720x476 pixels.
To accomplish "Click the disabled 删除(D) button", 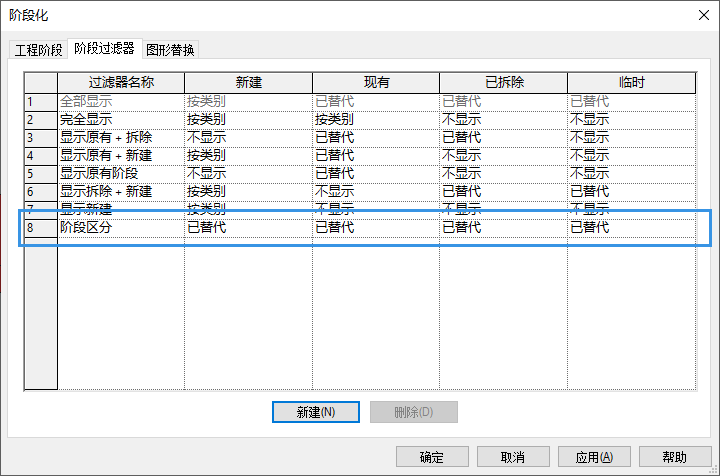I will (x=414, y=412).
